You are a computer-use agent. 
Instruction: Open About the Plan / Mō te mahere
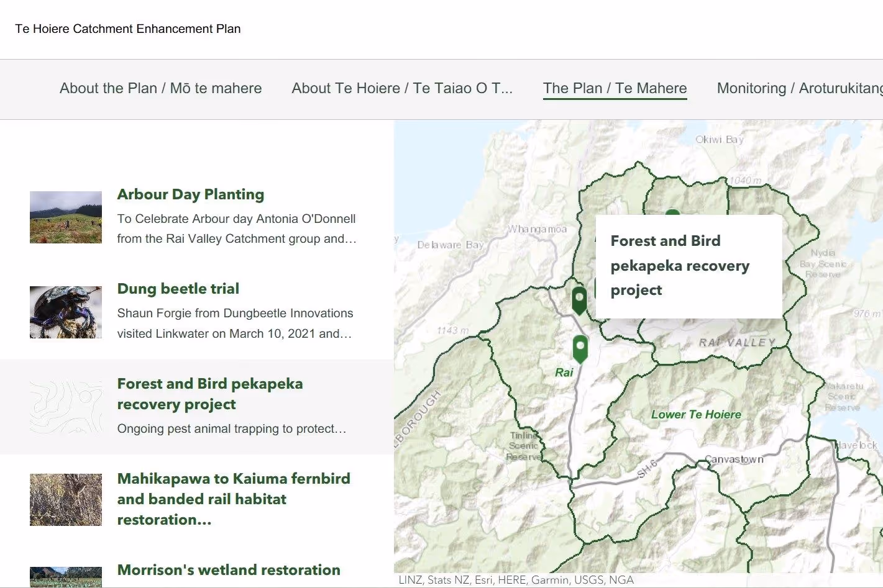(160, 88)
